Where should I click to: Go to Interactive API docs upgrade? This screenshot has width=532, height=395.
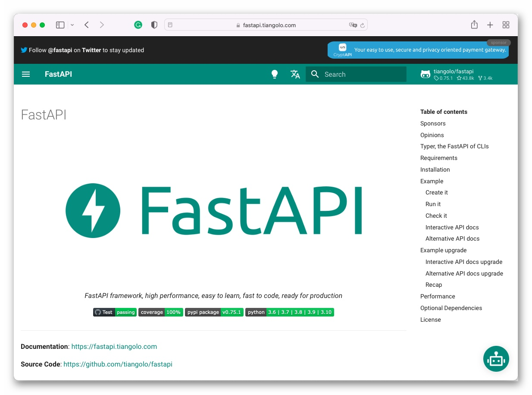[x=464, y=262]
